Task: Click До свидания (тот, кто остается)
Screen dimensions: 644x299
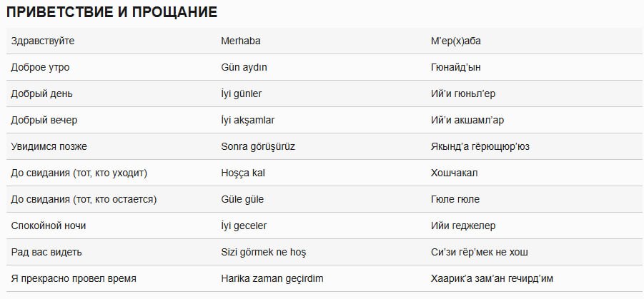Action: coord(84,199)
